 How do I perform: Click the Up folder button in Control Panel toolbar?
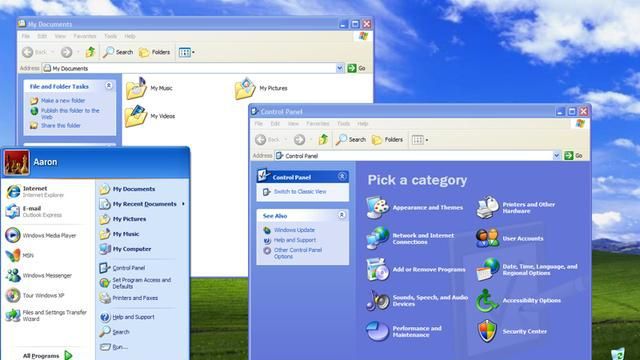(x=324, y=140)
